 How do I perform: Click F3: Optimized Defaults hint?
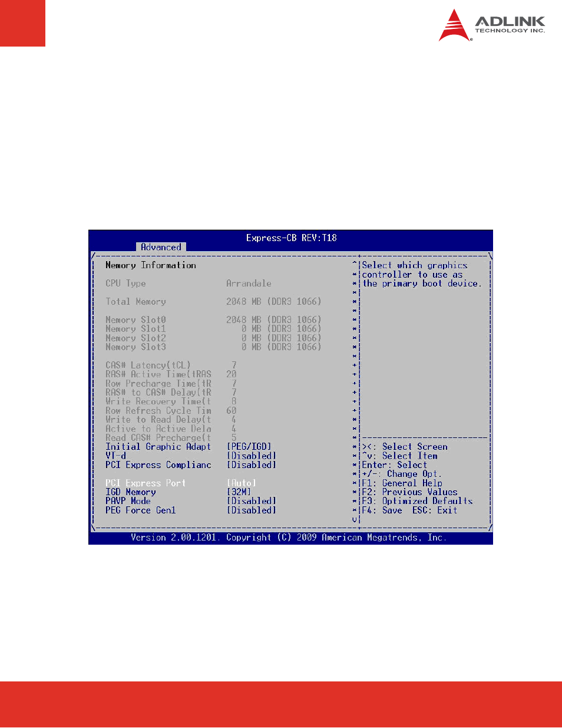417,501
